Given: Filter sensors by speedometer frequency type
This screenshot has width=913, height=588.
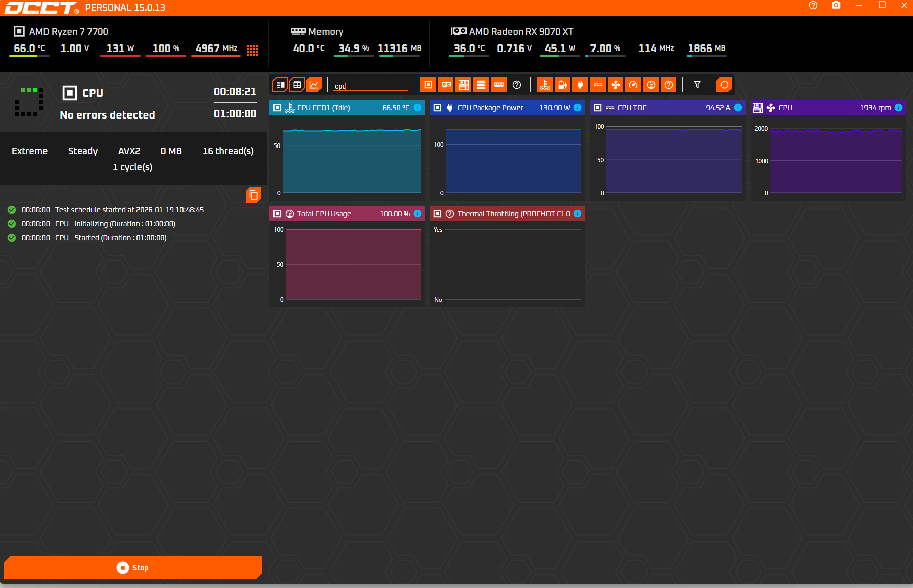Looking at the screenshot, I should 633,85.
